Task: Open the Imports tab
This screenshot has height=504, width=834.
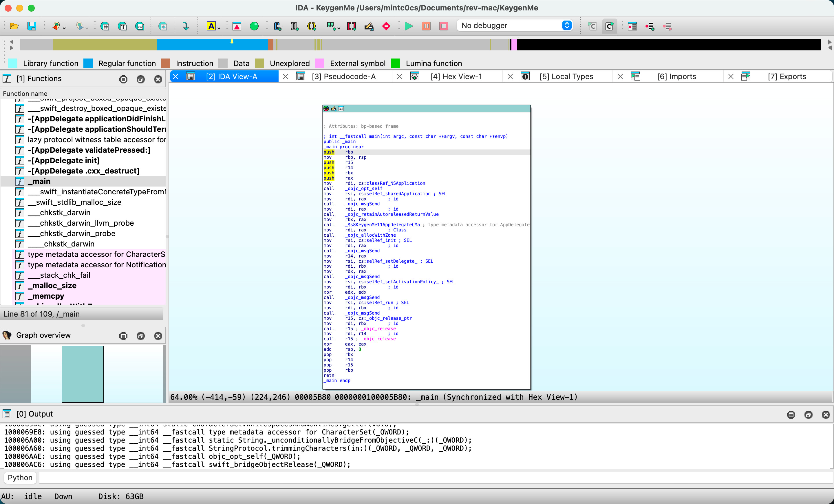Action: [x=676, y=76]
